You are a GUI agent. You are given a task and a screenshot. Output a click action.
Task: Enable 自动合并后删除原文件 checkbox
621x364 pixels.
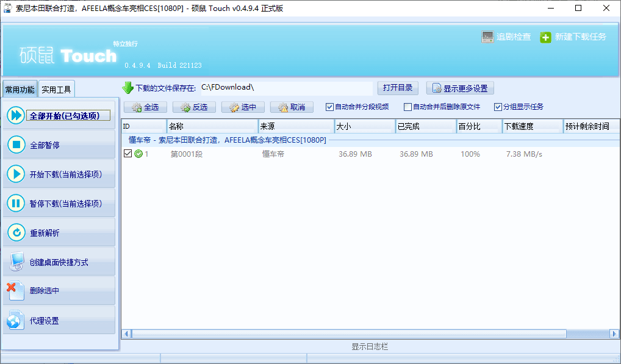407,107
